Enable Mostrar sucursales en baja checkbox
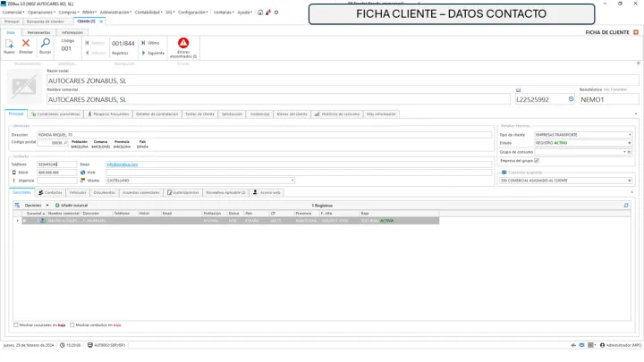644x362 pixels. point(16,324)
